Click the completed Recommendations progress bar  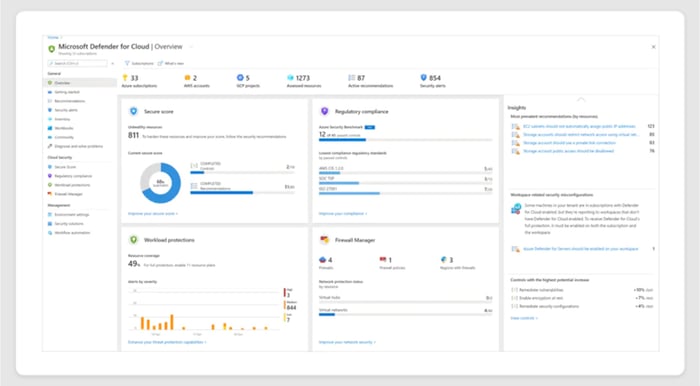(x=242, y=193)
